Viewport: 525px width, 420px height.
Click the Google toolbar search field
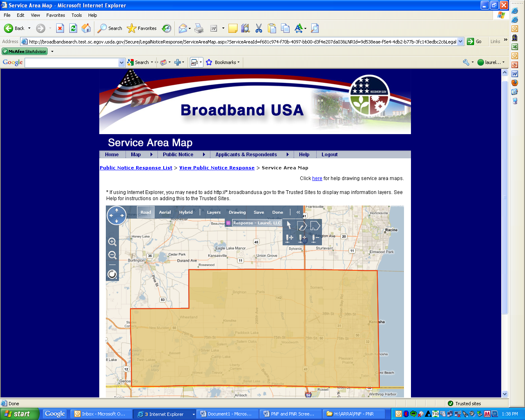tap(72, 62)
